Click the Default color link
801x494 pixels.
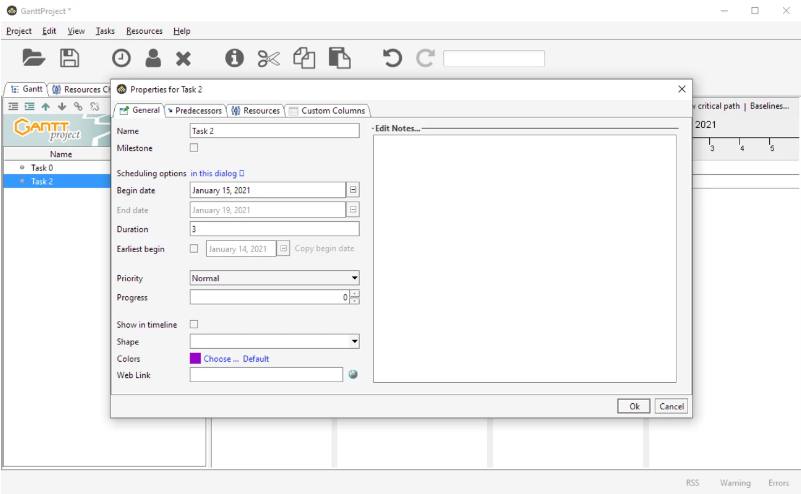tap(256, 359)
